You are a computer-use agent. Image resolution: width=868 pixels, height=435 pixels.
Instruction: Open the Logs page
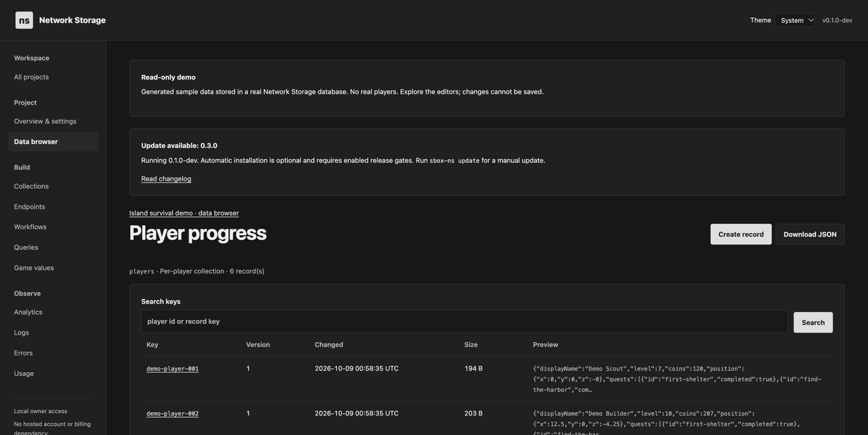click(22, 333)
